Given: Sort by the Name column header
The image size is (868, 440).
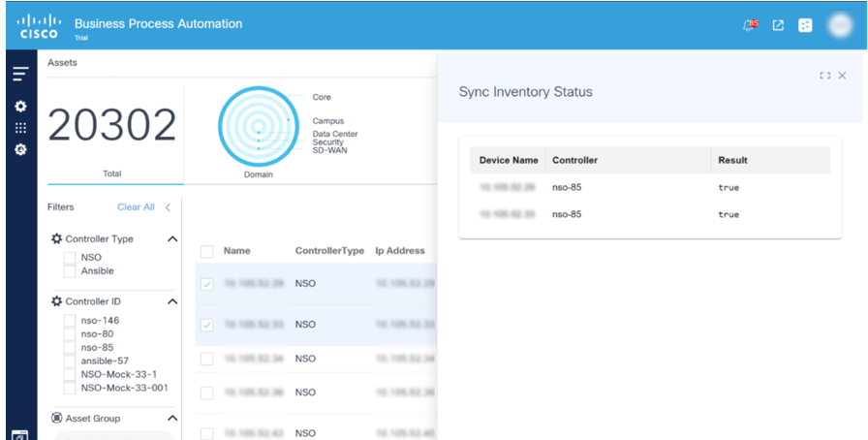Looking at the screenshot, I should 237,250.
